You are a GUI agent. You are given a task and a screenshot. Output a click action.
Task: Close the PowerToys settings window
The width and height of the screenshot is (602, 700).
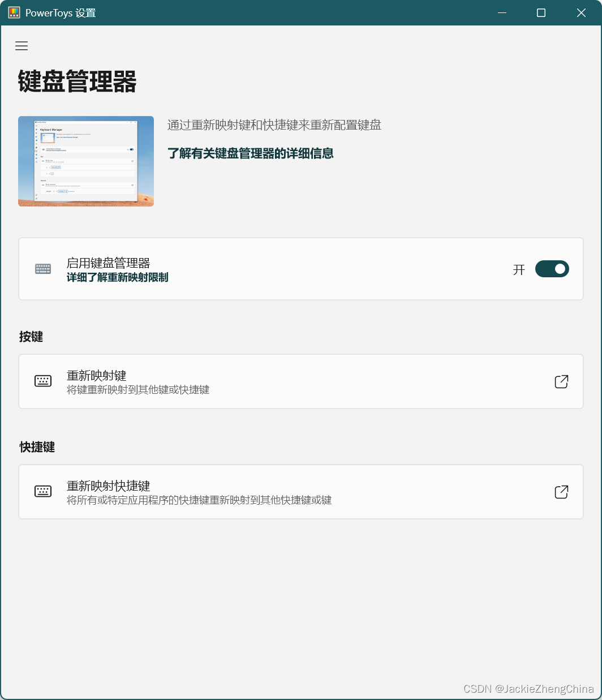coord(581,12)
